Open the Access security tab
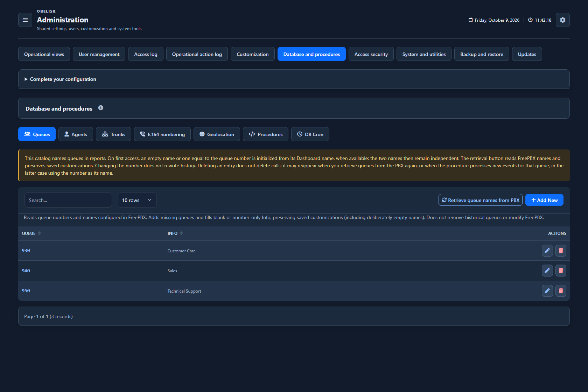The width and height of the screenshot is (588, 392). click(x=371, y=54)
